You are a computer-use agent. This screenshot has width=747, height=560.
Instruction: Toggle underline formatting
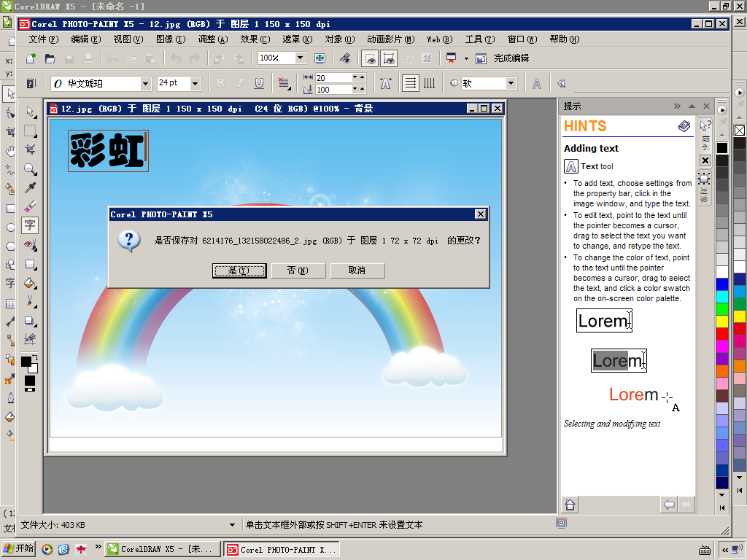(x=259, y=83)
